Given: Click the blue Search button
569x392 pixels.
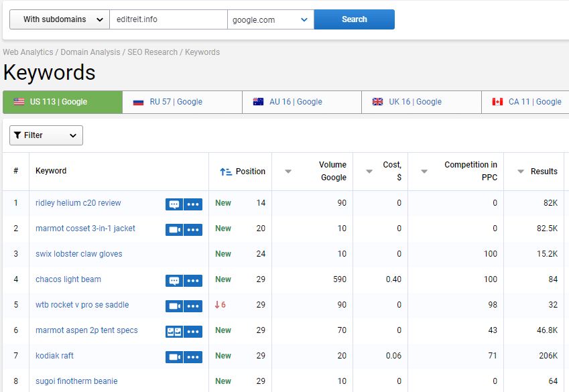Looking at the screenshot, I should coord(354,19).
